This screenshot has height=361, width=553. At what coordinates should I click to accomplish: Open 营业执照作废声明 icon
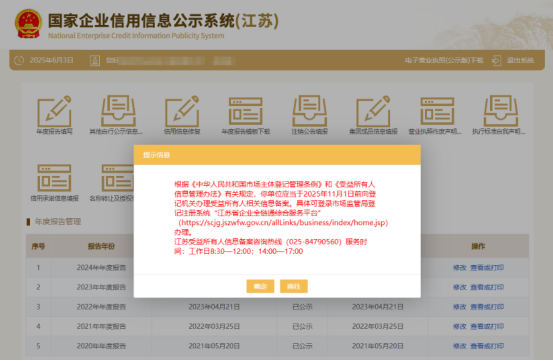(x=437, y=111)
